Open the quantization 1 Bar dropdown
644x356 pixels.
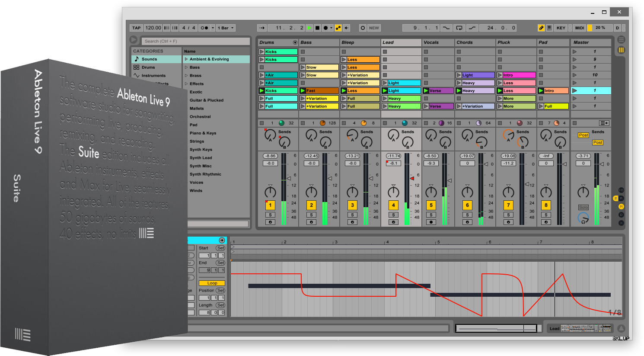point(226,28)
